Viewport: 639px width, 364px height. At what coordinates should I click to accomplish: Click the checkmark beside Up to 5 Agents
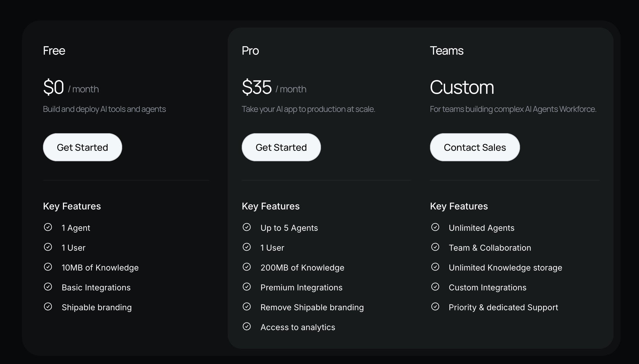[247, 227]
